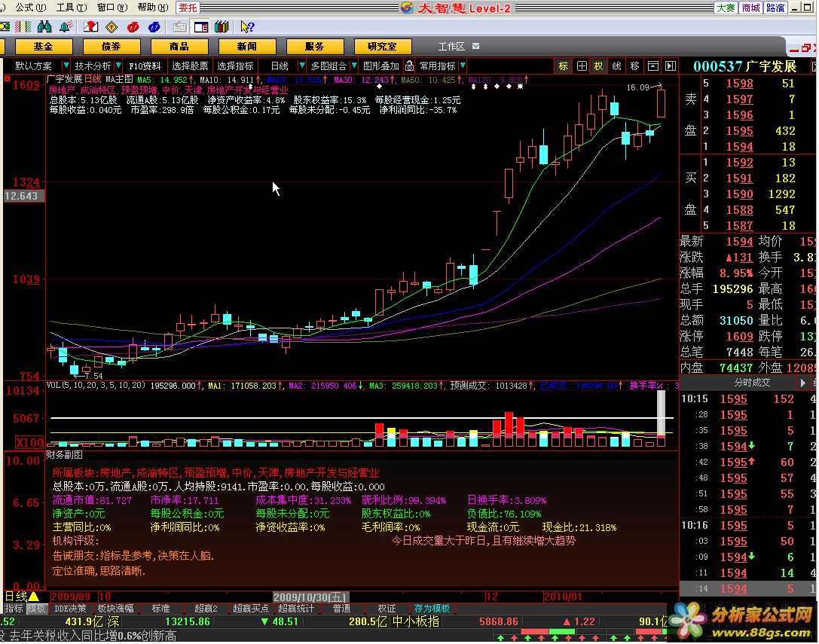The height and width of the screenshot is (644, 819).
Task: Toggle the 指标 mode at bottom left
Action: tap(14, 609)
